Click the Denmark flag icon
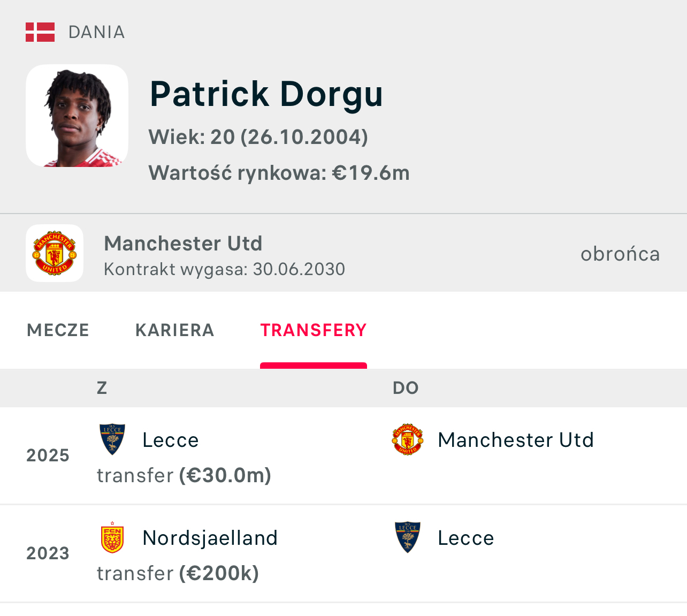687x616 pixels. coord(40,32)
